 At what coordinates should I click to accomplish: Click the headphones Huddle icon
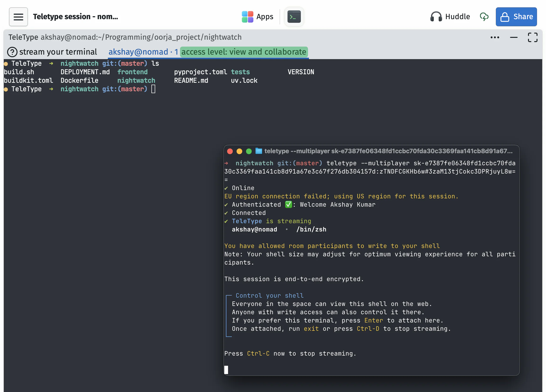pyautogui.click(x=436, y=17)
